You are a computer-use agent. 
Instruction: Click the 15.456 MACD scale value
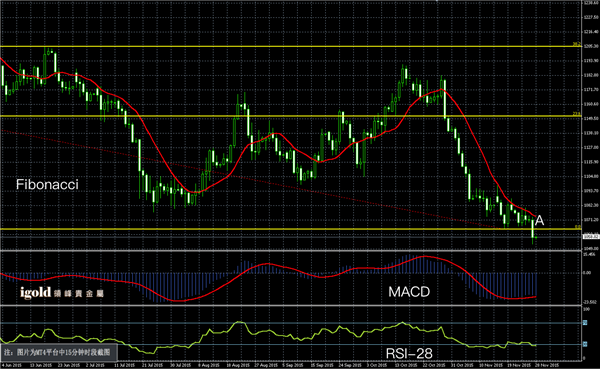pos(590,254)
